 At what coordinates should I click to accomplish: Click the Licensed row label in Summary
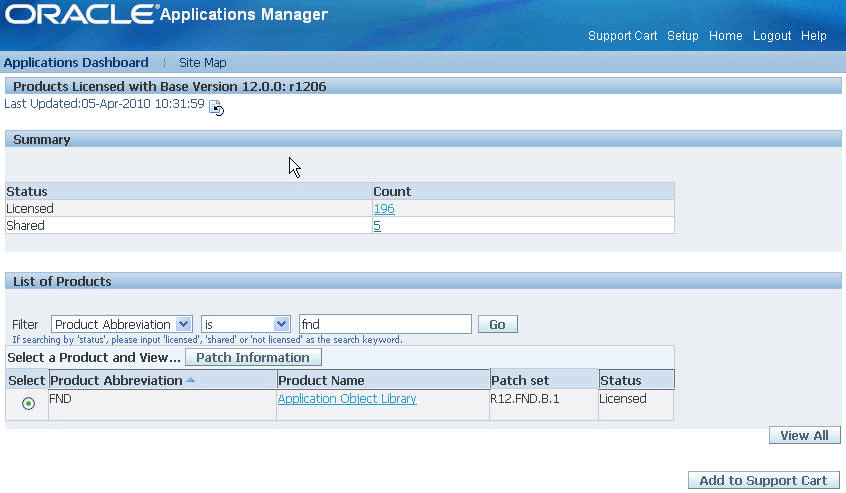(x=30, y=209)
